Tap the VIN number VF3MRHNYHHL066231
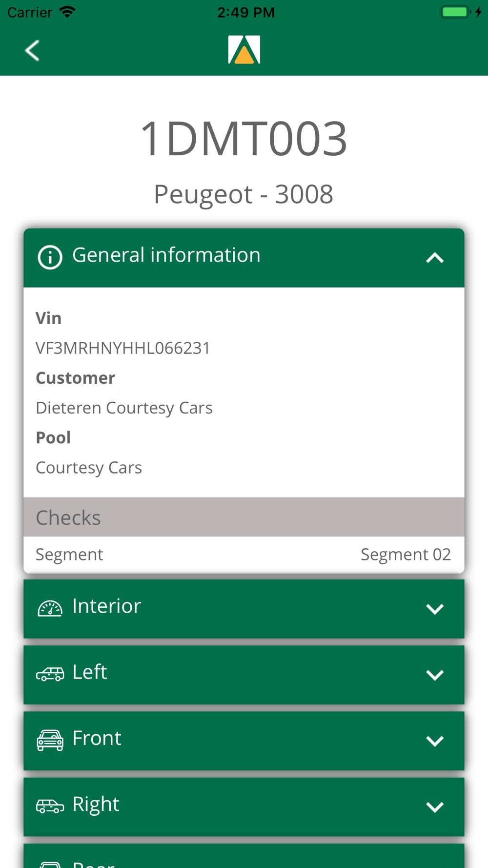The image size is (488, 868). coord(123,348)
